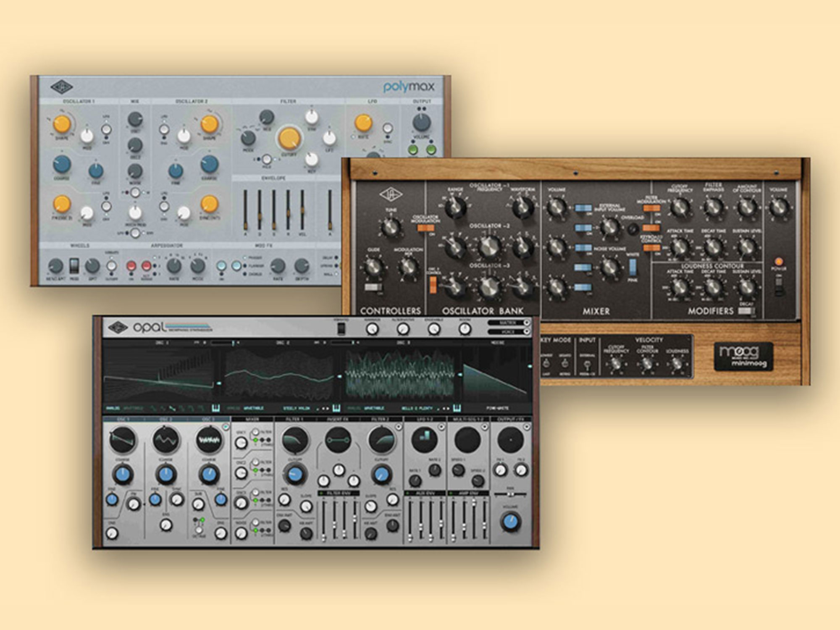The image size is (840, 630).
Task: Toggle the Minimoog Oscillator Modulation switch
Action: tap(425, 228)
